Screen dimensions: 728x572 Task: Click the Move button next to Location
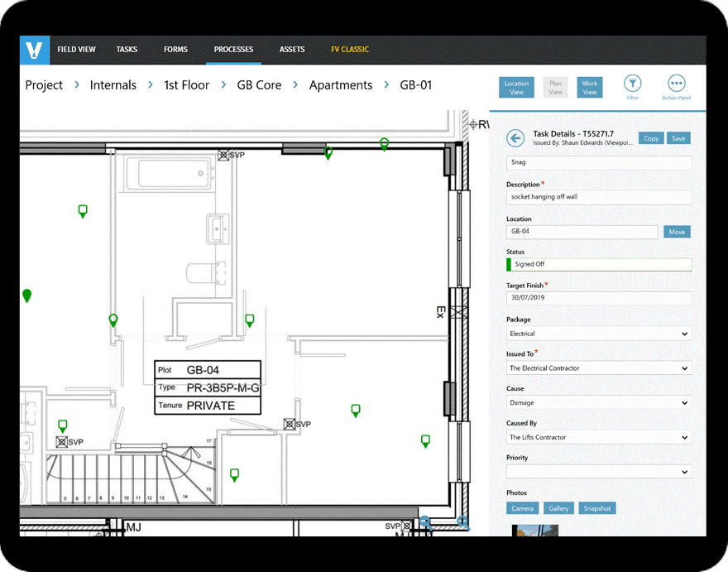(677, 232)
